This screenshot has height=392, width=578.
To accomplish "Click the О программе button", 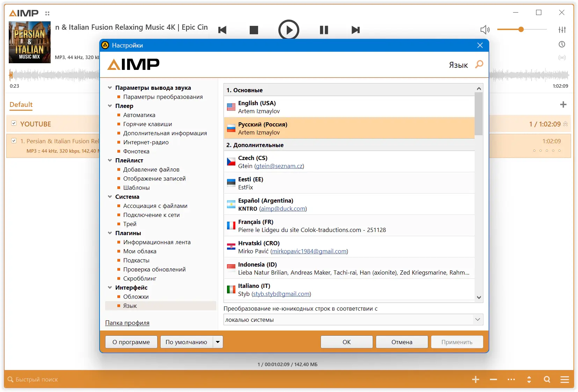I will (x=131, y=342).
